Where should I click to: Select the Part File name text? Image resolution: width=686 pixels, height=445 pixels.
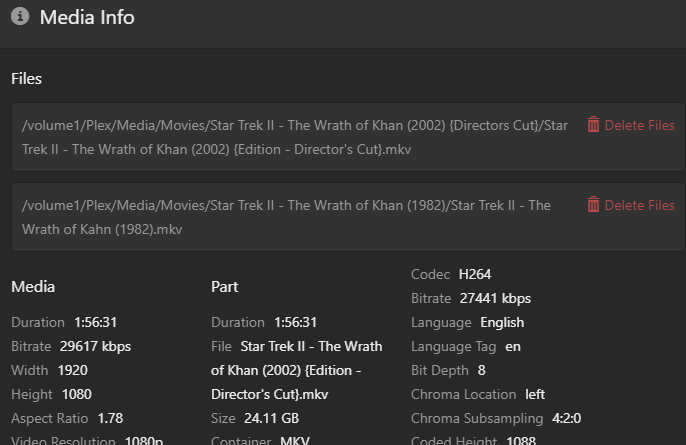(297, 371)
